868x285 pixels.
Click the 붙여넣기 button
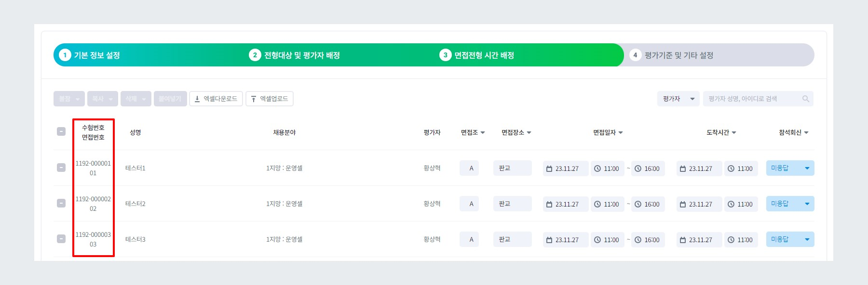170,98
